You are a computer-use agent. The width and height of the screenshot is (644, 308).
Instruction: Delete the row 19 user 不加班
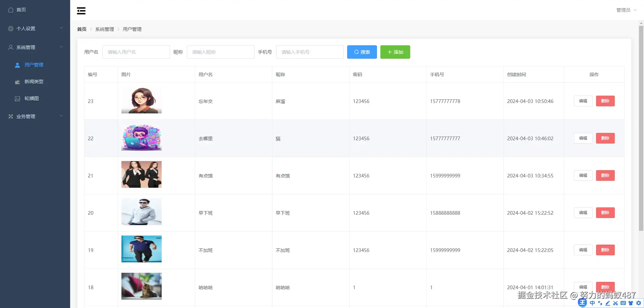[x=605, y=250]
